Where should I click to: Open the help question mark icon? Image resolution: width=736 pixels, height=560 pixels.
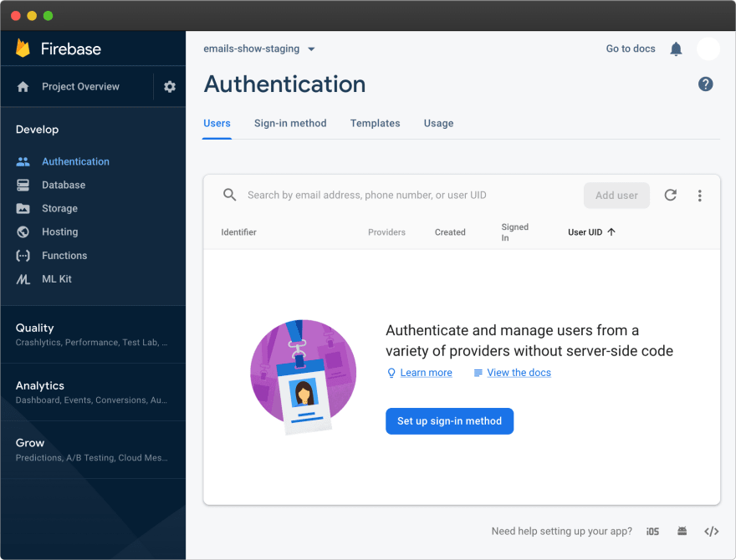tap(706, 84)
